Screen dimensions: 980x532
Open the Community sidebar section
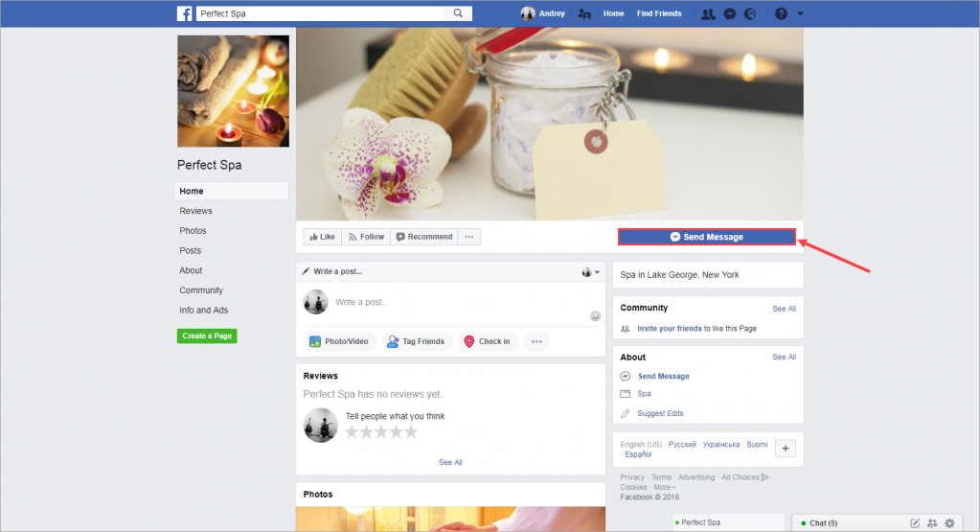tap(201, 290)
